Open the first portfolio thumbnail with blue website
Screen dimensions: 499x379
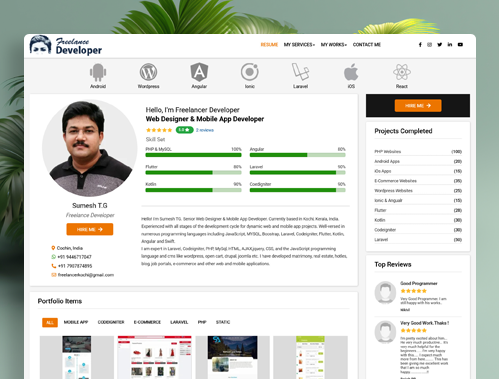click(77, 357)
